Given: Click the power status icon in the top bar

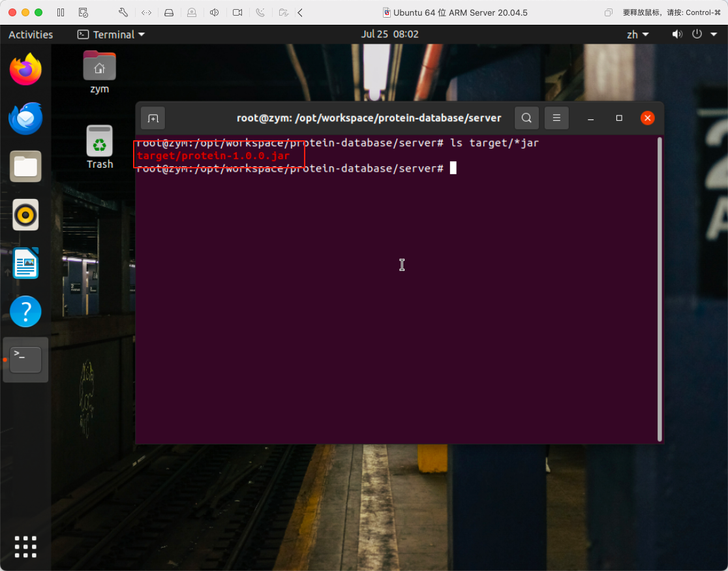Looking at the screenshot, I should pos(697,34).
